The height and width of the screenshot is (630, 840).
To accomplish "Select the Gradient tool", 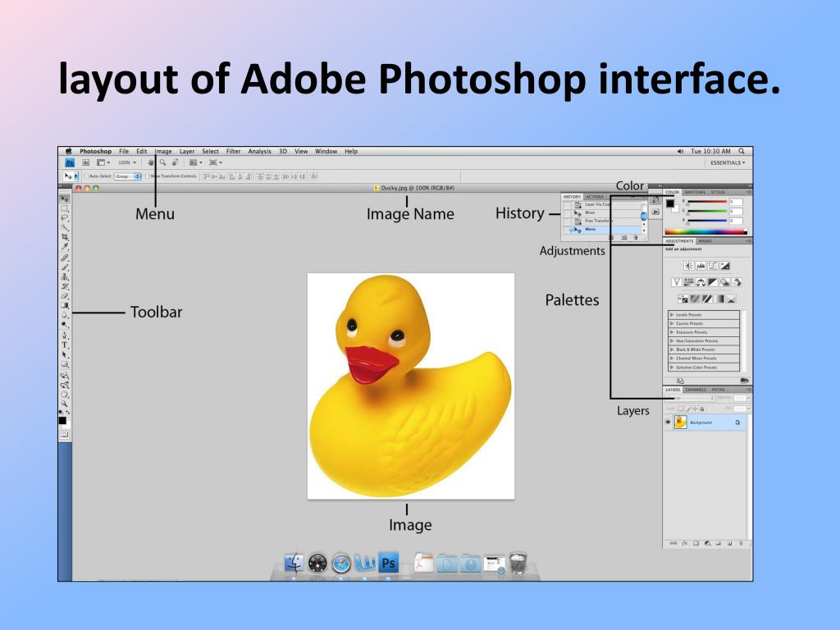I will [65, 305].
